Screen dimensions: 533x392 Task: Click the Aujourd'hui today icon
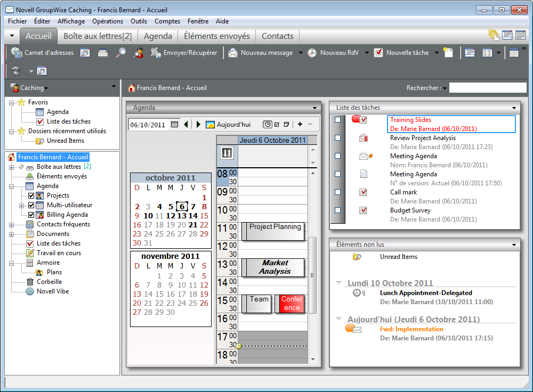click(211, 124)
